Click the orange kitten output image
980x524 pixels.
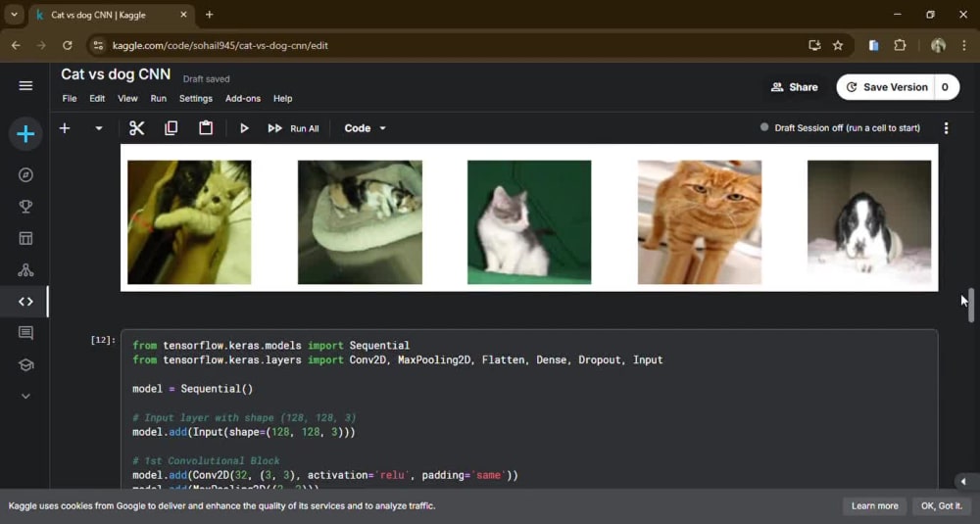(x=189, y=222)
